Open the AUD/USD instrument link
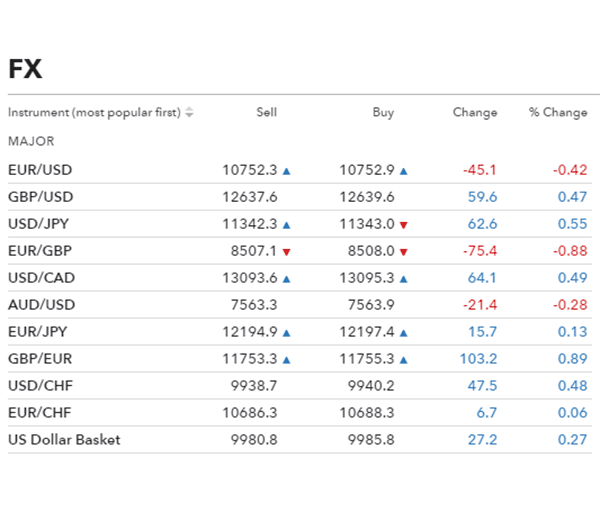Viewport: 600px width, 508px height. click(x=41, y=306)
